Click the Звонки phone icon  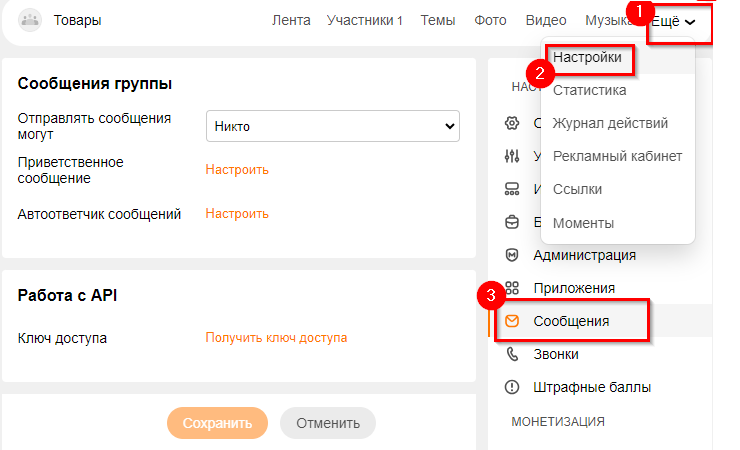tap(513, 354)
